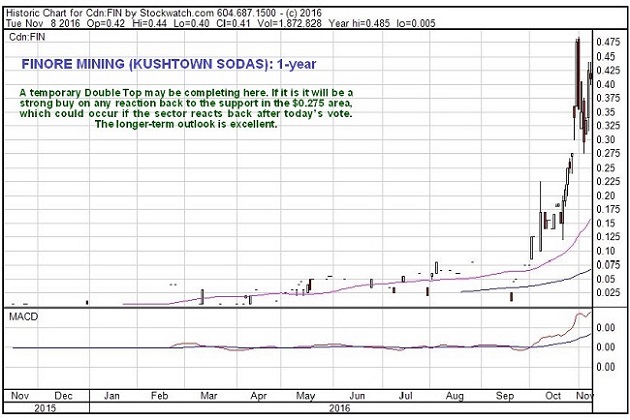Click the 0.025 price axis label

pos(608,293)
